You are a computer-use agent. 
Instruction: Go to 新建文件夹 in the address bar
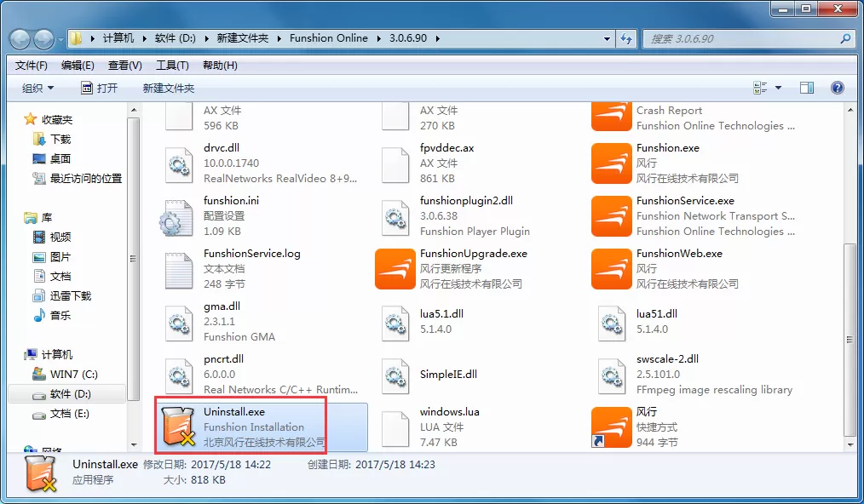click(x=243, y=38)
